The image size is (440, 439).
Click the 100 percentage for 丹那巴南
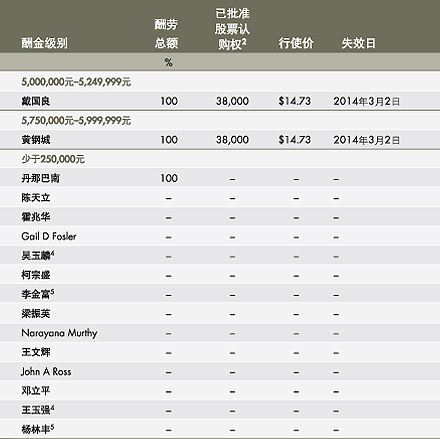click(169, 178)
